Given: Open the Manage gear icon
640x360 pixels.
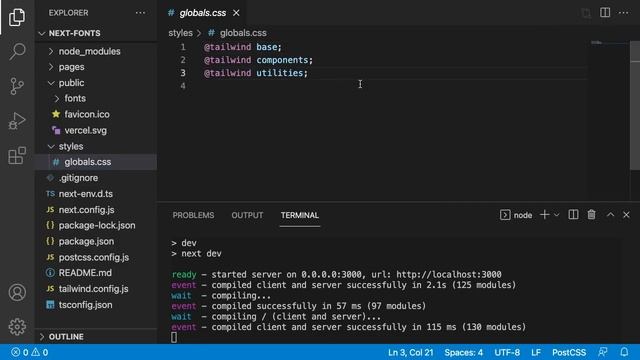Looking at the screenshot, I should [17, 327].
